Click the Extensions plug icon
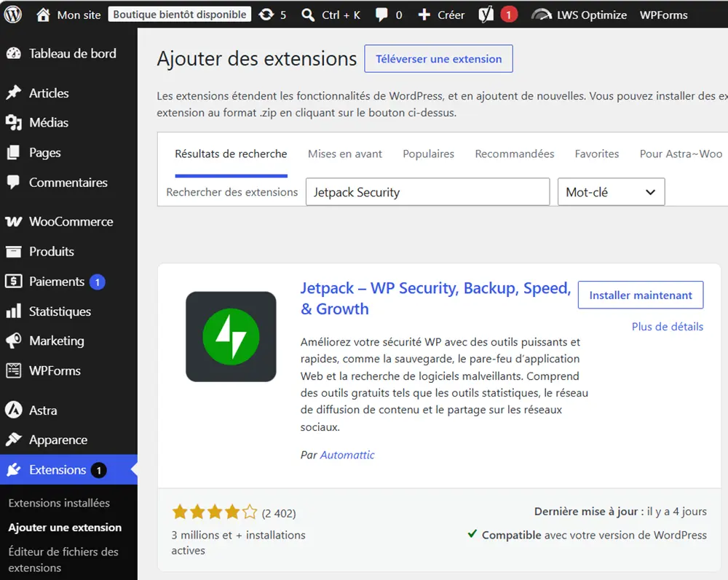This screenshot has width=728, height=580. tap(13, 469)
